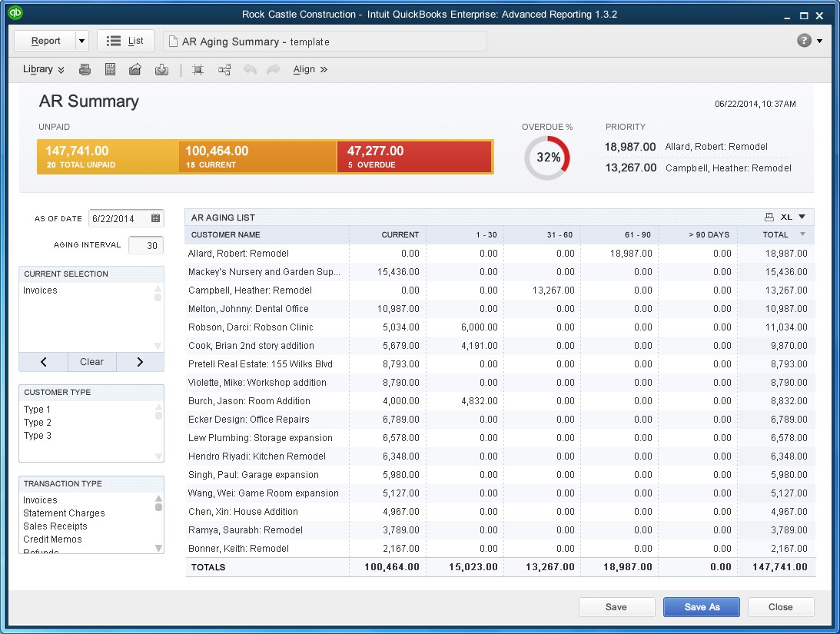Viewport: 840px width, 634px height.
Task: Click priority item Allard, Robert: Remodel 18,987.00
Action: (x=686, y=147)
